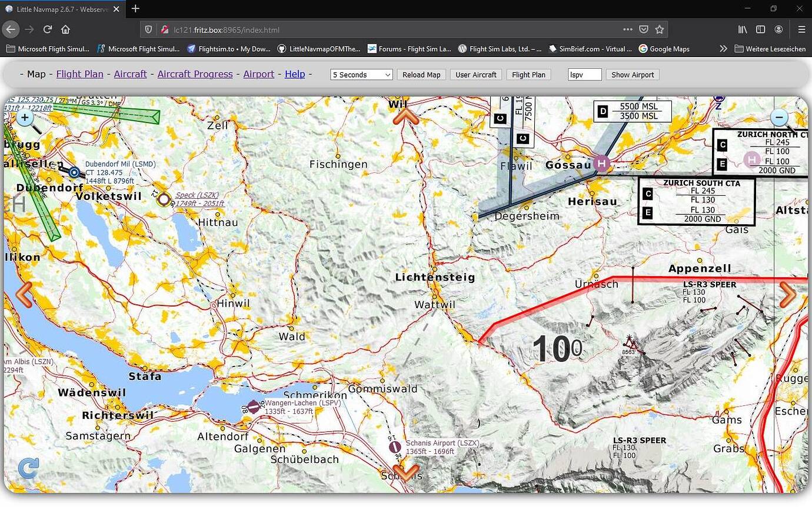Refresh the map via the circular arrow icon
Image resolution: width=812 pixels, height=507 pixels.
click(x=28, y=468)
